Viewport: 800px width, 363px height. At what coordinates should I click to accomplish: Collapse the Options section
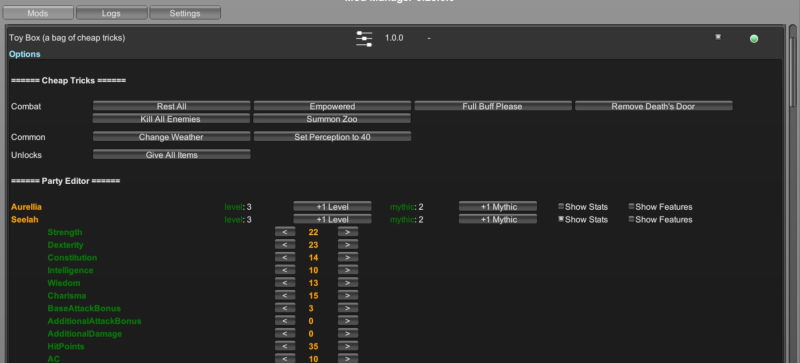(x=24, y=54)
